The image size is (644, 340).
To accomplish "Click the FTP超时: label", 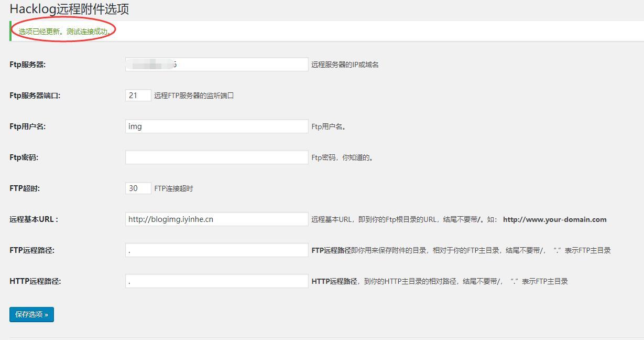I will [x=25, y=188].
